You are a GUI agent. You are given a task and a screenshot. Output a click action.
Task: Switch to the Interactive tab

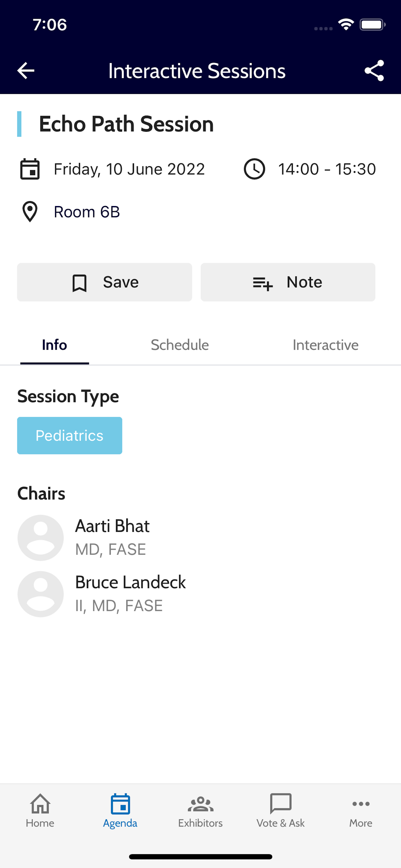325,345
